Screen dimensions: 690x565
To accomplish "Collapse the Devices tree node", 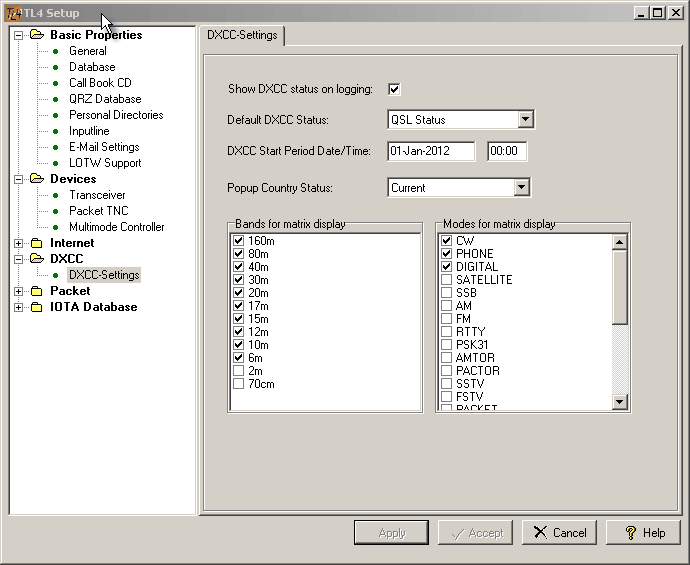I will 18,179.
